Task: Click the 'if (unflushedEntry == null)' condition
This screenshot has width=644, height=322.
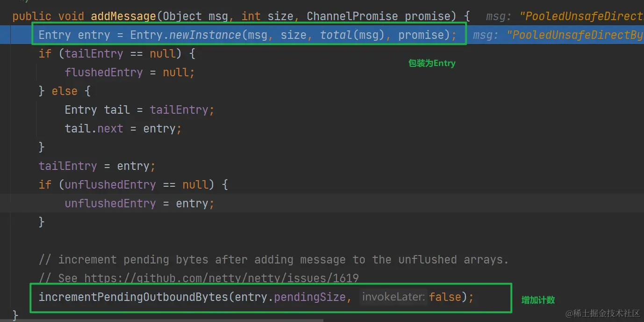Action: click(133, 185)
